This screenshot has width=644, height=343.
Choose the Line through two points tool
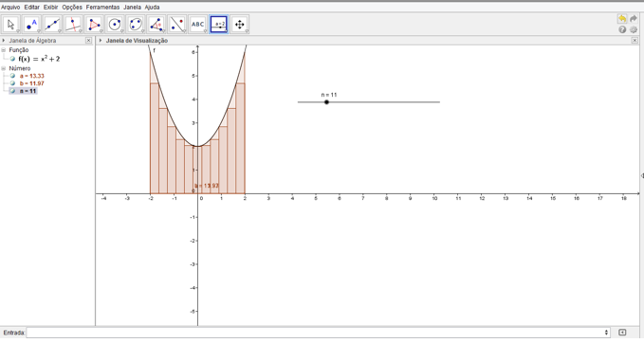[52, 25]
